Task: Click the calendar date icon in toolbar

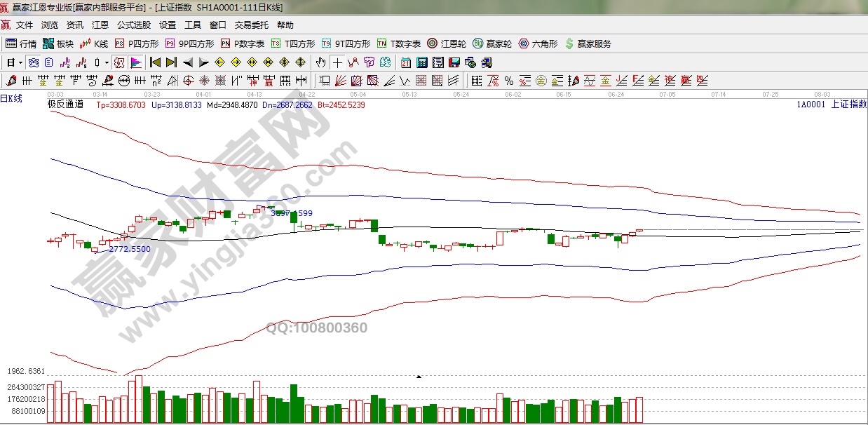Action: click(406, 62)
